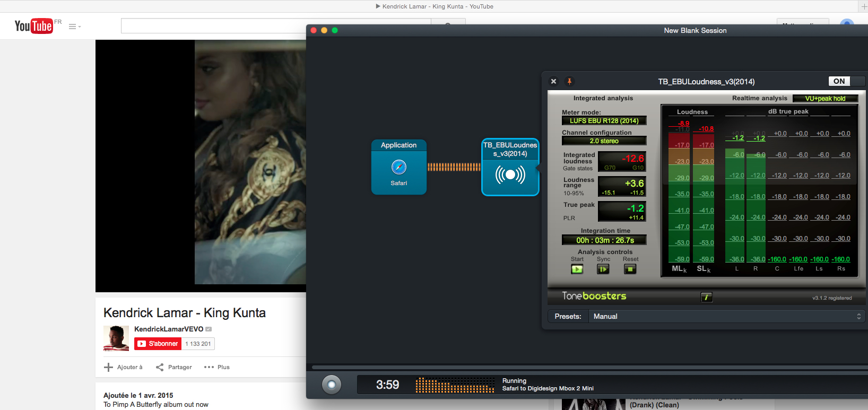Viewport: 868px width, 410px height.
Task: Click the session record/run round button
Action: pos(332,385)
